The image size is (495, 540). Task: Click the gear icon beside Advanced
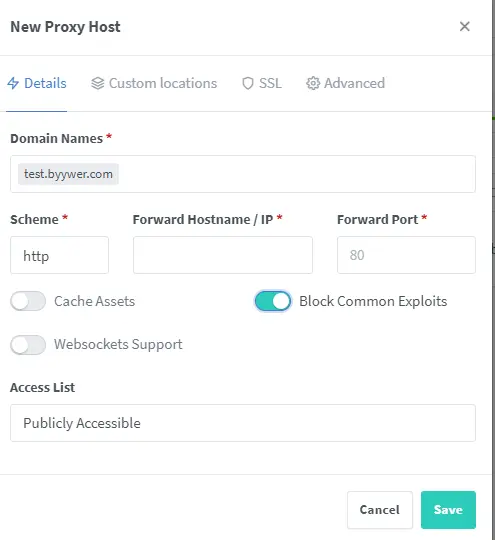[313, 83]
